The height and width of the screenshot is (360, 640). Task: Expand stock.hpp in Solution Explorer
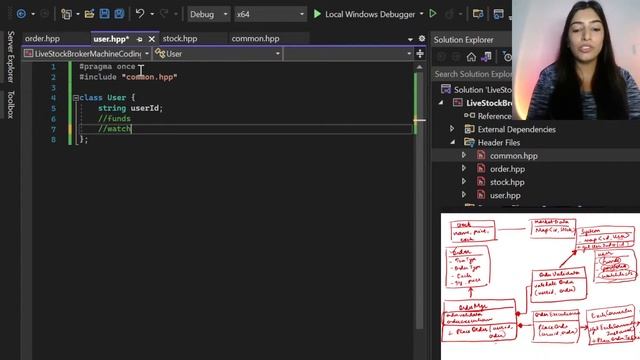point(464,181)
